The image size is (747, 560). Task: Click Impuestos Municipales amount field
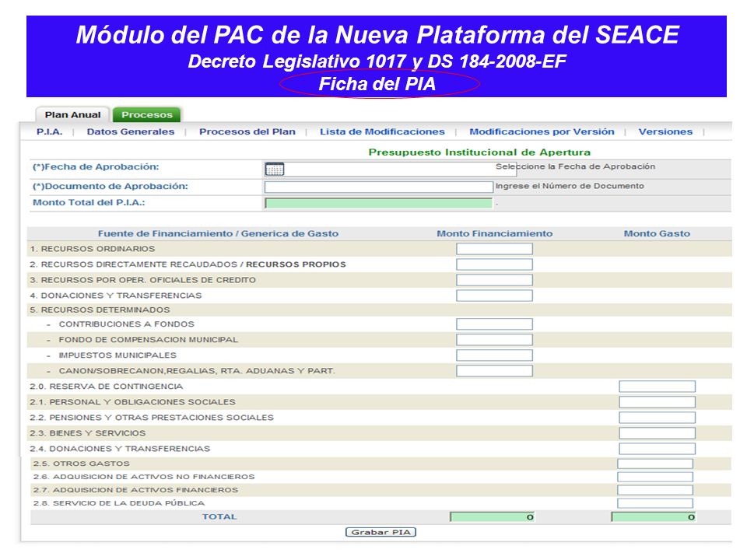click(x=495, y=355)
